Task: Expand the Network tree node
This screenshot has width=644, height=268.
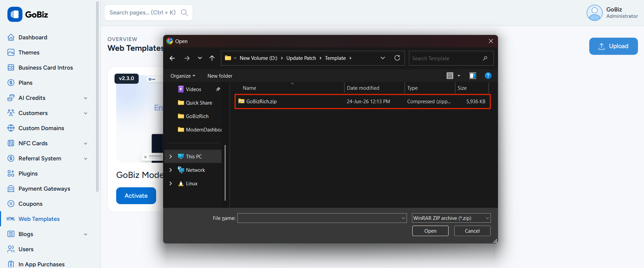Action: click(171, 170)
